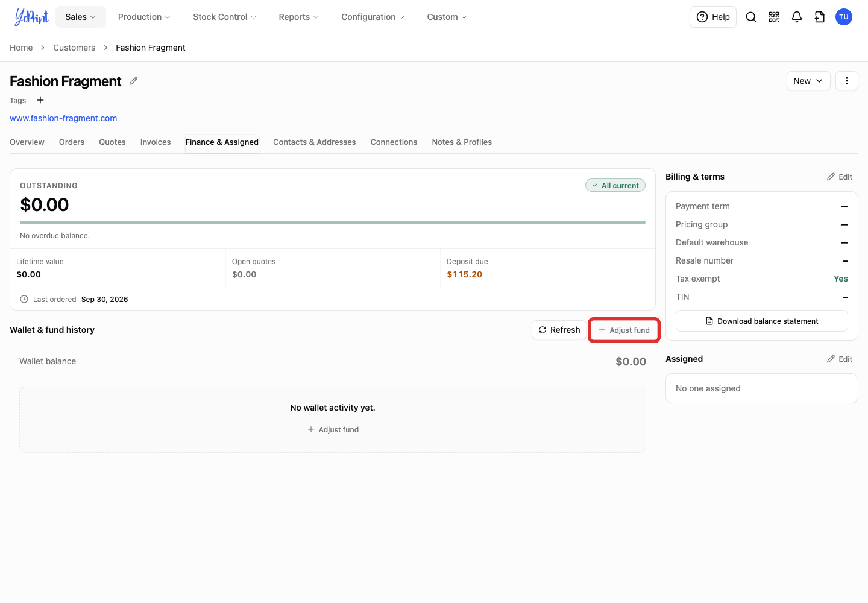Viewport: 868px width, 603px height.
Task: Expand the Production menu
Action: click(x=144, y=17)
